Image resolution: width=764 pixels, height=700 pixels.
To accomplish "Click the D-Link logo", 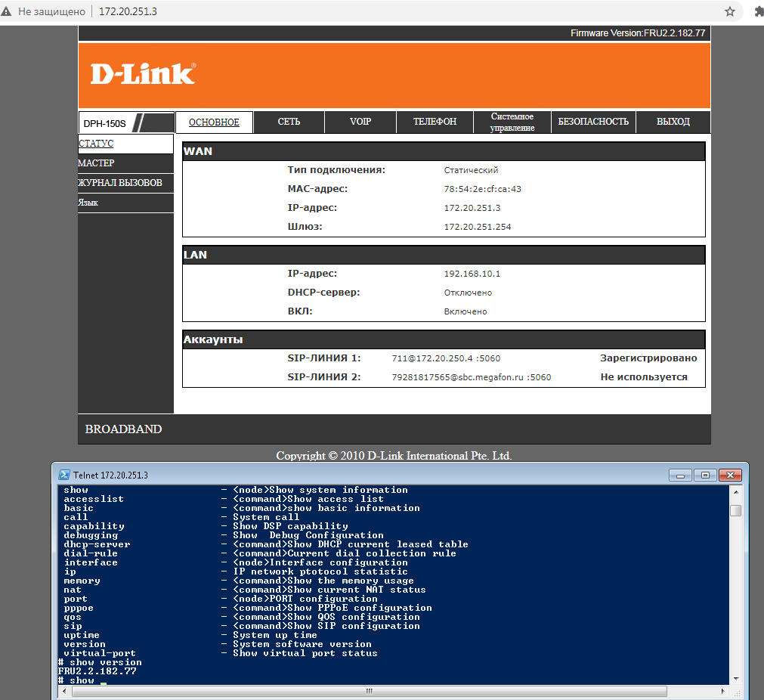I will point(144,74).
